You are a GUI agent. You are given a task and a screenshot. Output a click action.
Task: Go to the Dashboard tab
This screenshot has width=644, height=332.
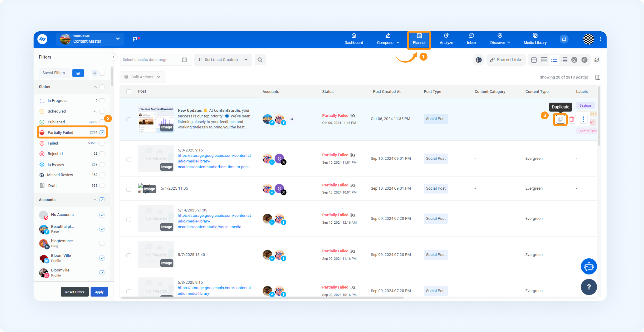(354, 39)
